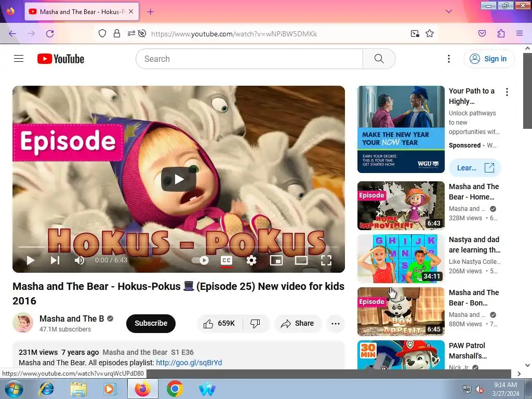Dislike the video thumbs-down
The image size is (532, 399).
255,323
